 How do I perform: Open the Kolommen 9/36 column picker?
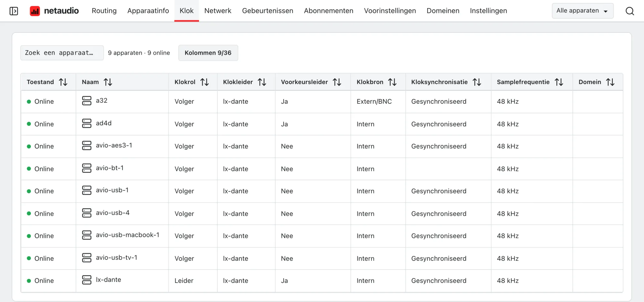click(208, 53)
